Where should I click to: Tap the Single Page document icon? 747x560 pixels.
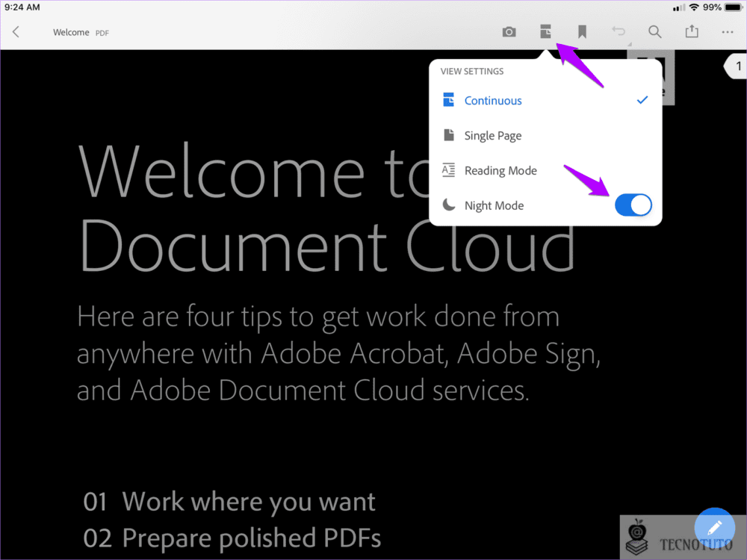(449, 135)
